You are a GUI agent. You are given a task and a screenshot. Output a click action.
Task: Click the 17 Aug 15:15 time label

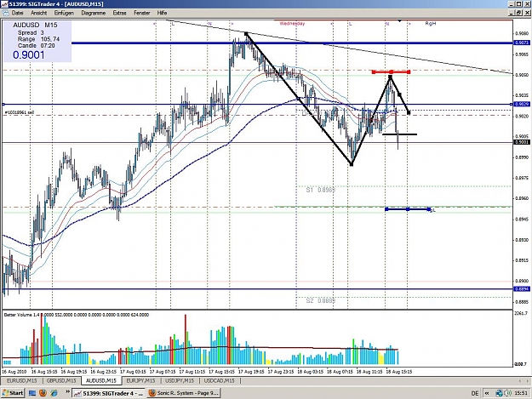point(221,372)
